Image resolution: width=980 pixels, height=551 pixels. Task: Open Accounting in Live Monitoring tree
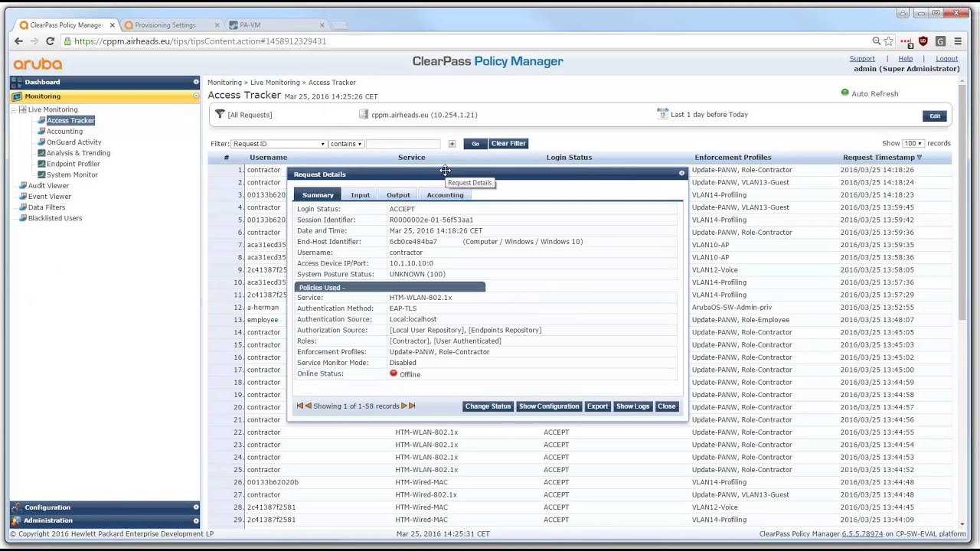[64, 132]
